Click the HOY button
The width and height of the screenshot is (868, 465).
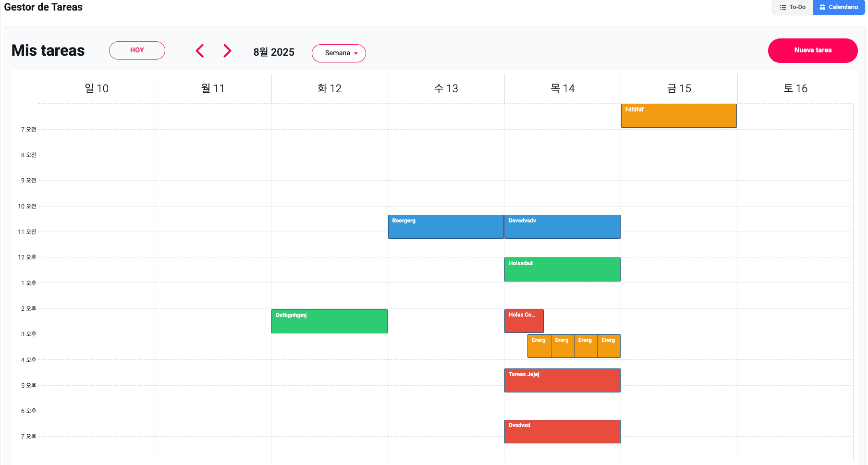pyautogui.click(x=137, y=50)
